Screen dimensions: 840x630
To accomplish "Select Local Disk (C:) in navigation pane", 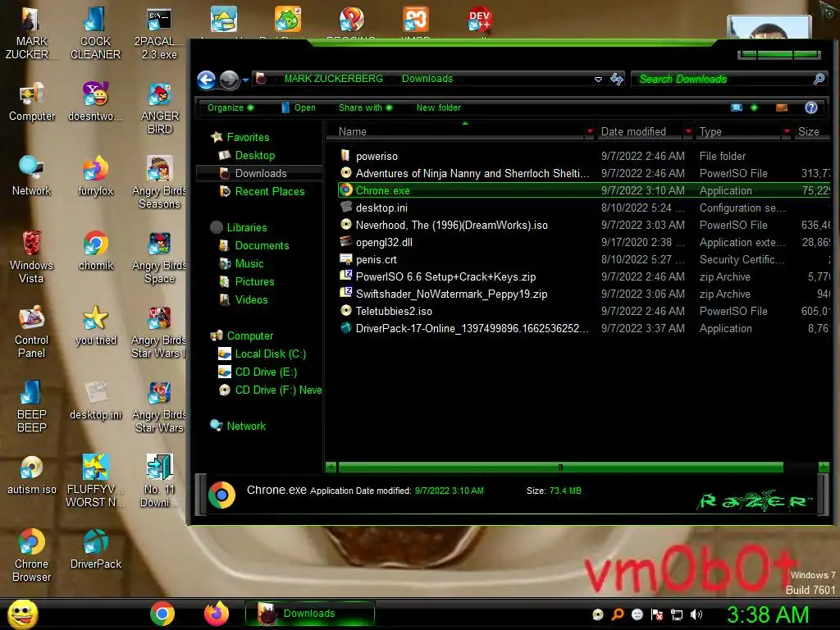I will 271,354.
